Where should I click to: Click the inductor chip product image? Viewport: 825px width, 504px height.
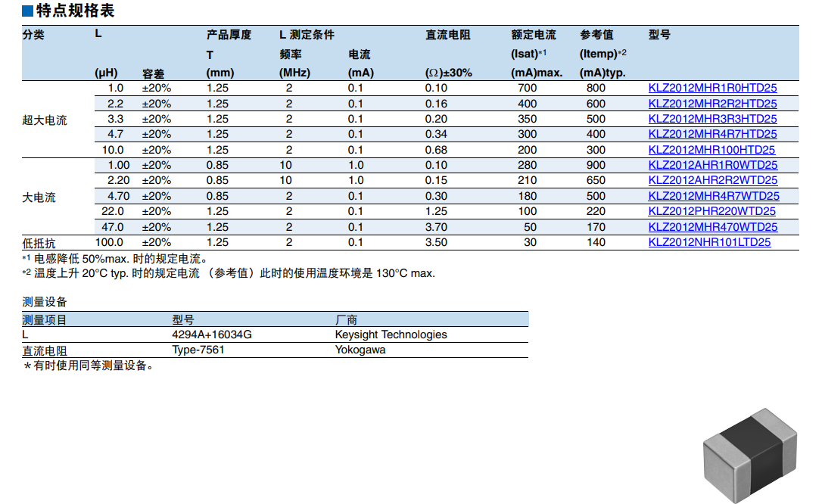click(750, 455)
